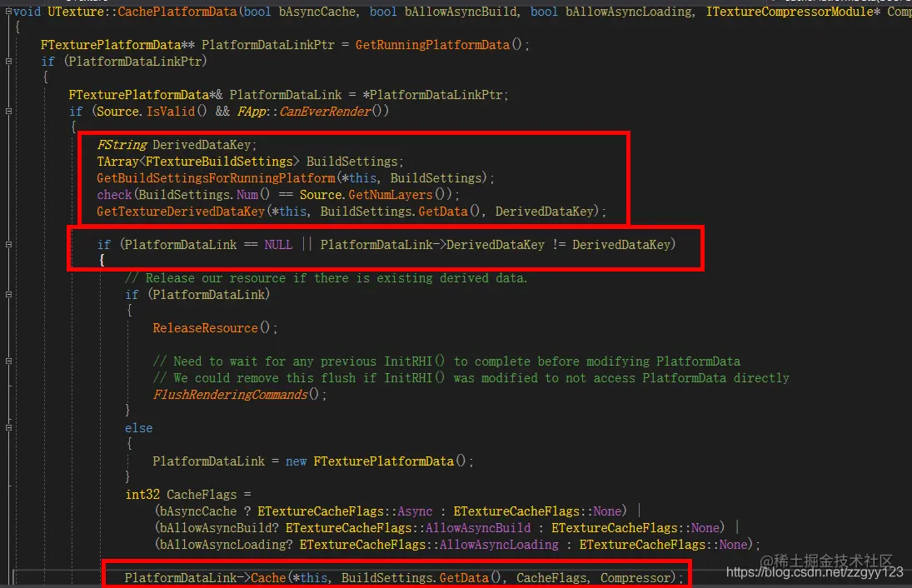Click the IsValid call on Source
This screenshot has width=912, height=588.
(x=171, y=111)
